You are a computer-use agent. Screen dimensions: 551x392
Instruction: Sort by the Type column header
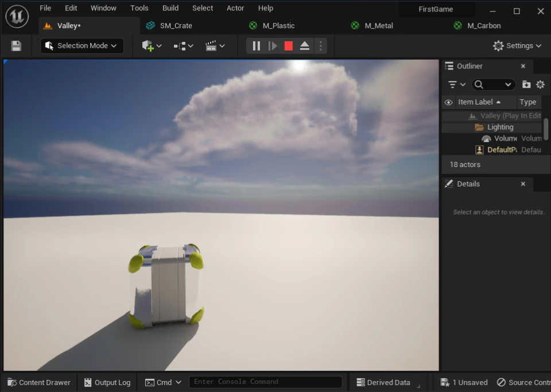point(528,102)
